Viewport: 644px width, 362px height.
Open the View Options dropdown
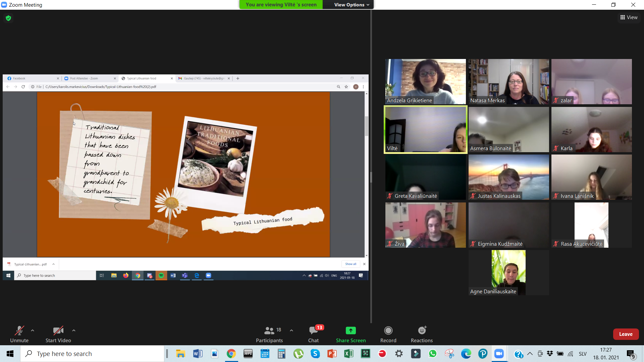click(351, 5)
